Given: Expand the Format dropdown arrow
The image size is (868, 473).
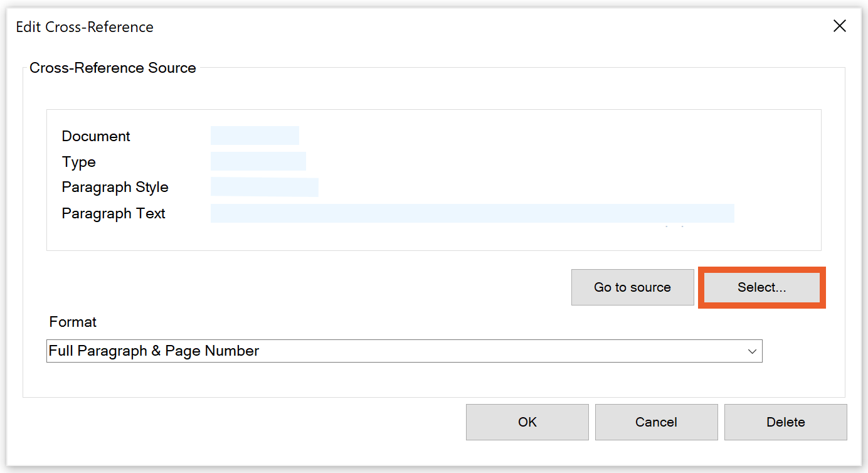Looking at the screenshot, I should pyautogui.click(x=753, y=351).
